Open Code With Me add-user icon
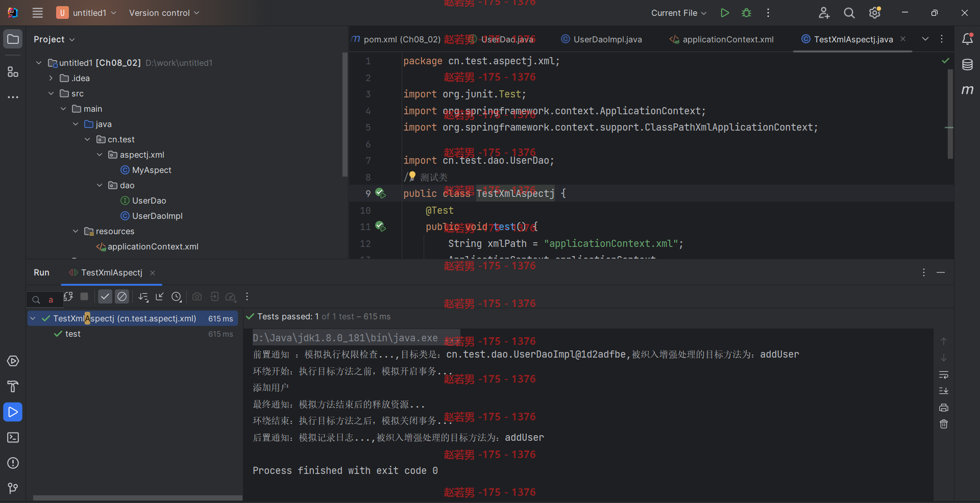Viewport: 980px width, 503px height. tap(824, 13)
